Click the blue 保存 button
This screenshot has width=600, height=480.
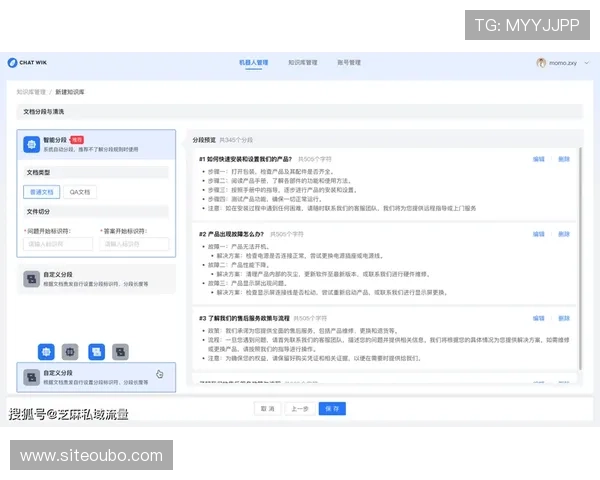(x=332, y=408)
